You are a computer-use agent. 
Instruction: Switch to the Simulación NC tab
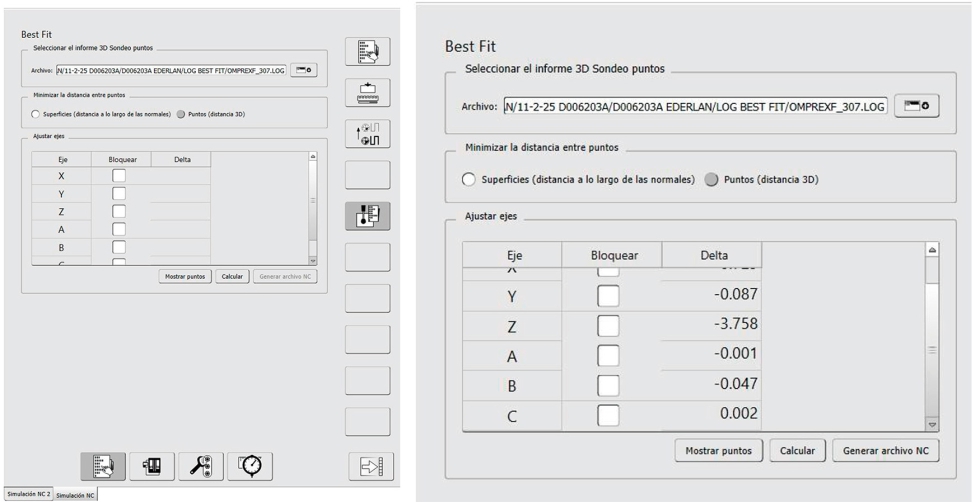(75, 495)
